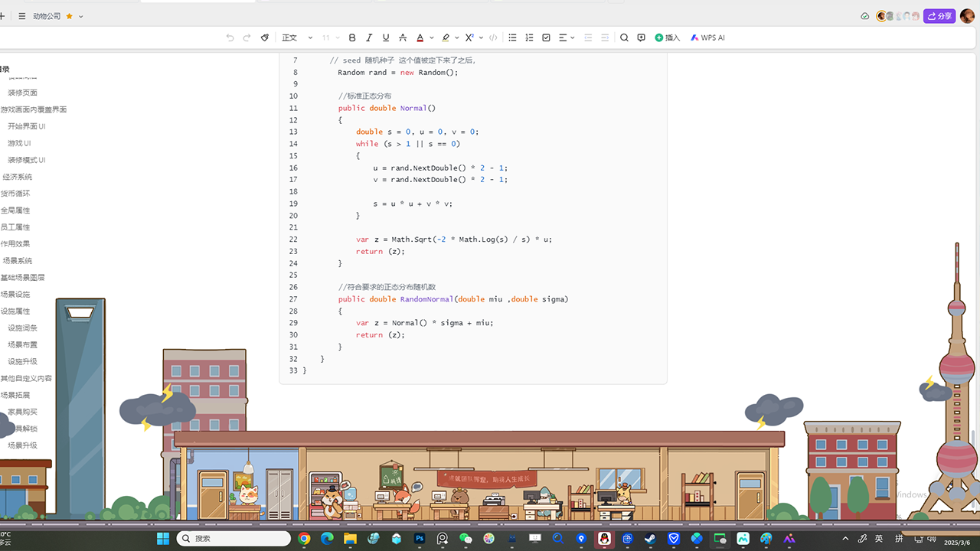Apply strikethrough formatting
The height and width of the screenshot is (551, 980).
(x=403, y=37)
